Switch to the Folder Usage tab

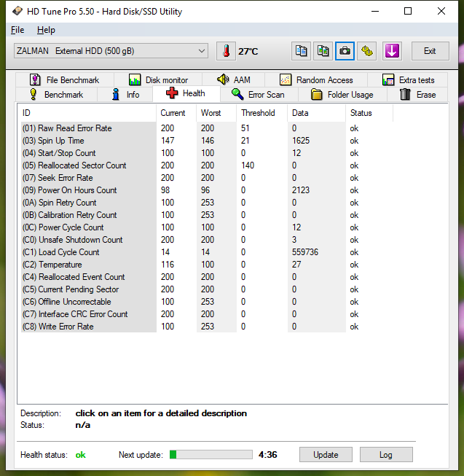342,95
